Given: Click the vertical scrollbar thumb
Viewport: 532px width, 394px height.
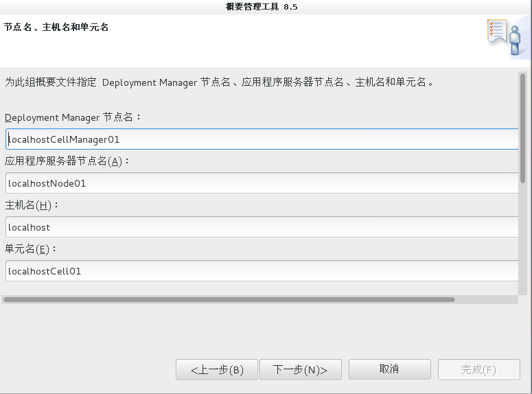Looking at the screenshot, I should (522, 128).
